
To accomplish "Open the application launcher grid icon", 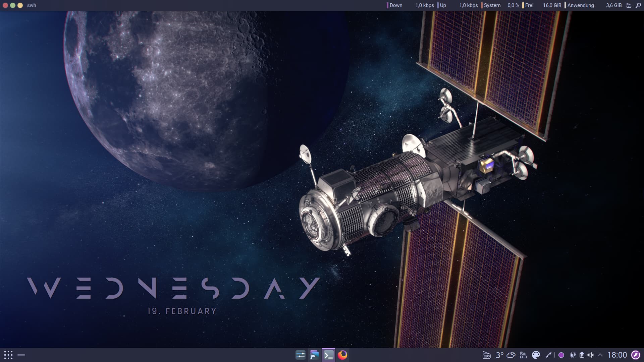I will (x=8, y=355).
